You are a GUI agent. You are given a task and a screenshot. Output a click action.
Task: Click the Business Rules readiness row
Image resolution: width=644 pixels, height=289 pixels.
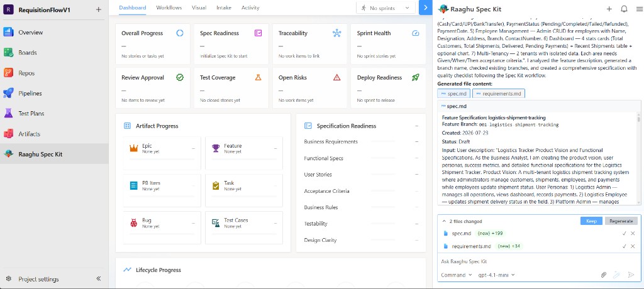click(x=361, y=207)
